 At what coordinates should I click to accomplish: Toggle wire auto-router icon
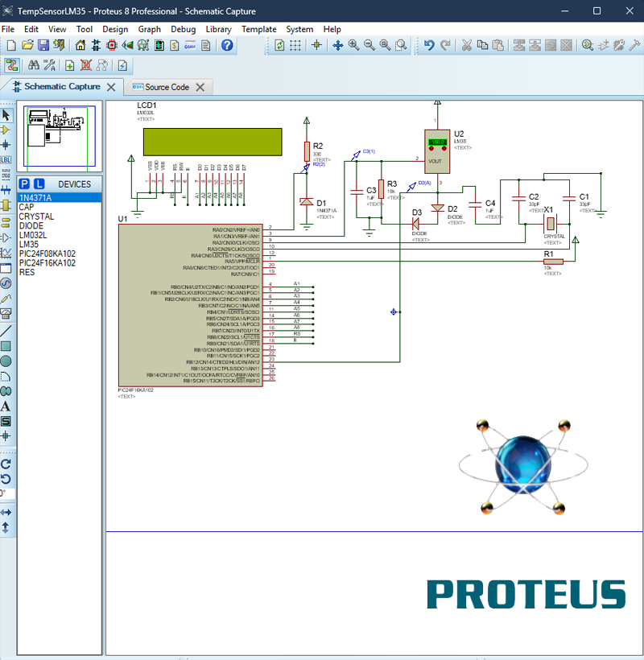12,65
